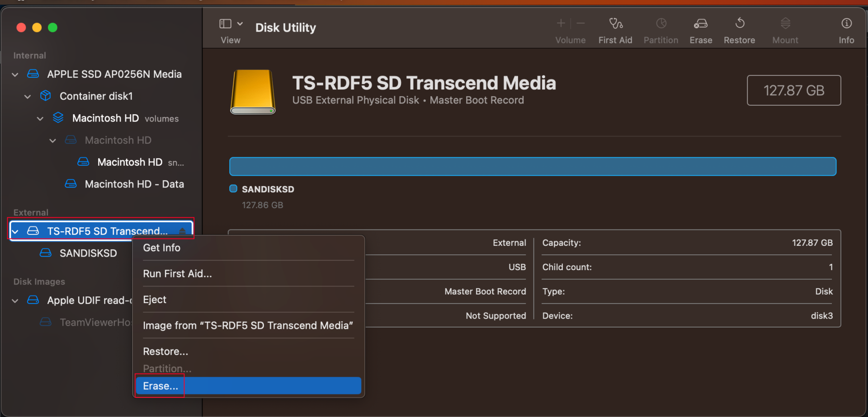Choose Erase... in the context menu
868x417 pixels.
249,386
